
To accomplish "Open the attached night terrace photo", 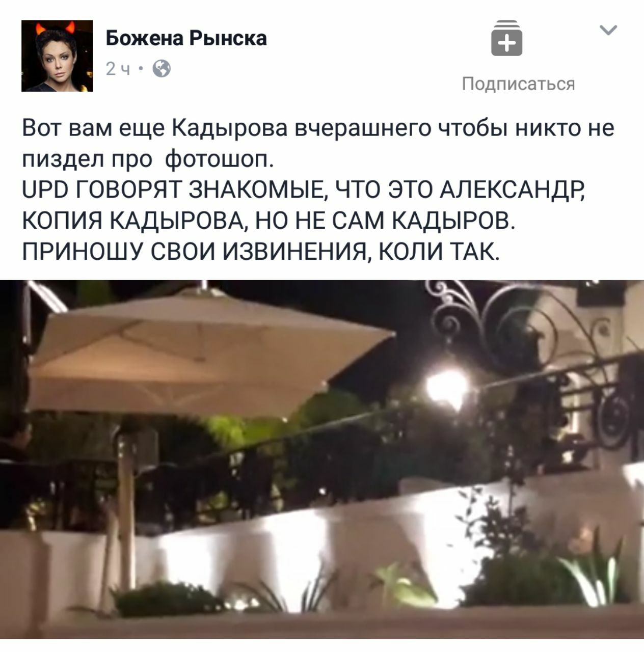I will pos(322,459).
